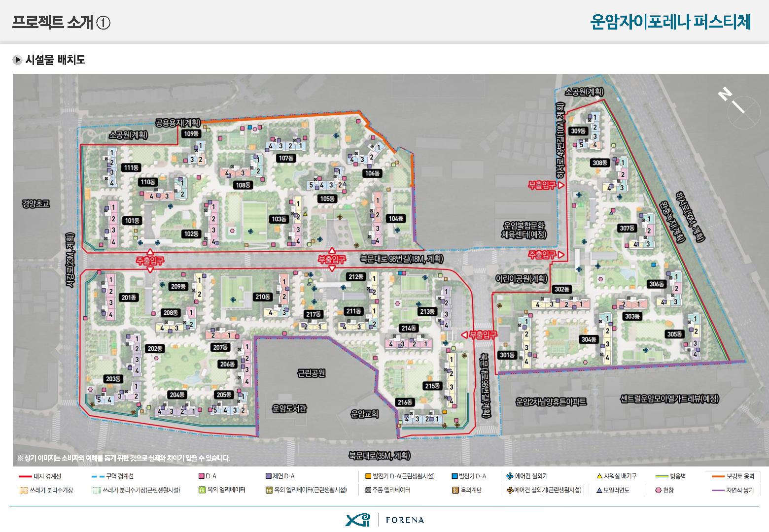769x532 pixels.
Task: Click the 운암도서관 label
Action: [x=289, y=409]
